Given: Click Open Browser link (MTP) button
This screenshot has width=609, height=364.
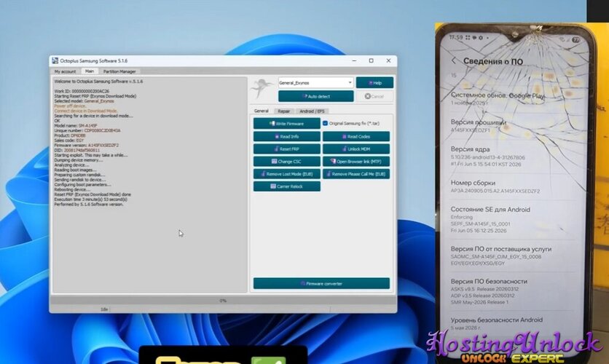Looking at the screenshot, I should point(355,161).
